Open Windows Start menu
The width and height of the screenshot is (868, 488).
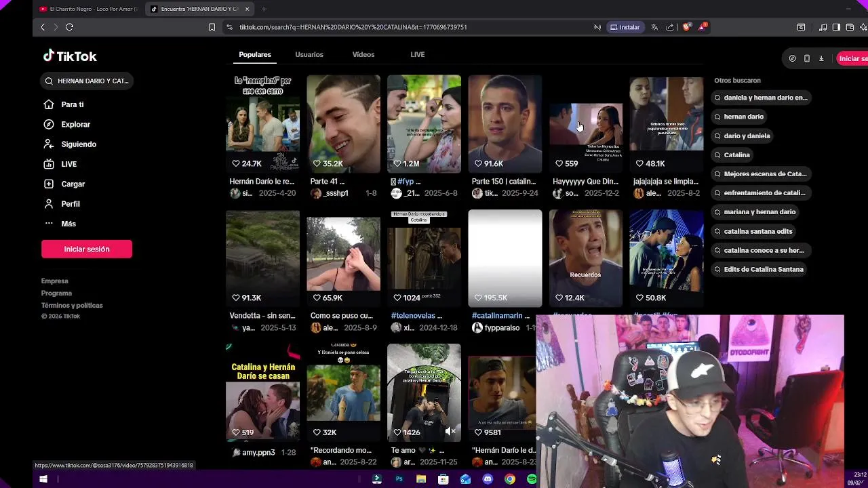click(43, 479)
